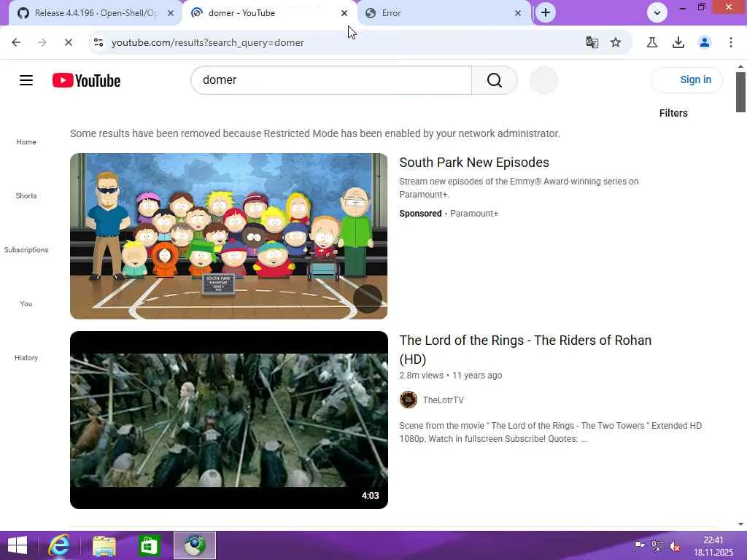Open the Action Center flag icon
Viewport: 747px width, 560px height.
click(639, 545)
